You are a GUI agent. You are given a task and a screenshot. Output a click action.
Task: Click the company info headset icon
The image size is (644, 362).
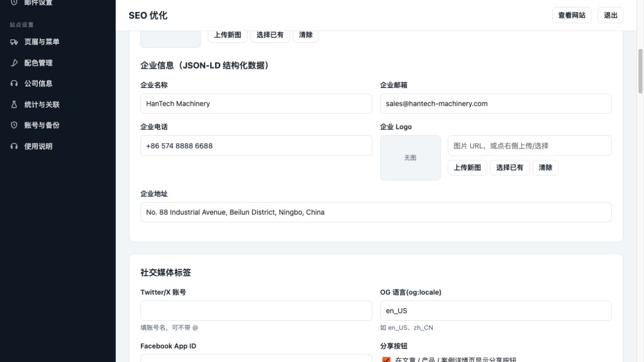tap(14, 83)
